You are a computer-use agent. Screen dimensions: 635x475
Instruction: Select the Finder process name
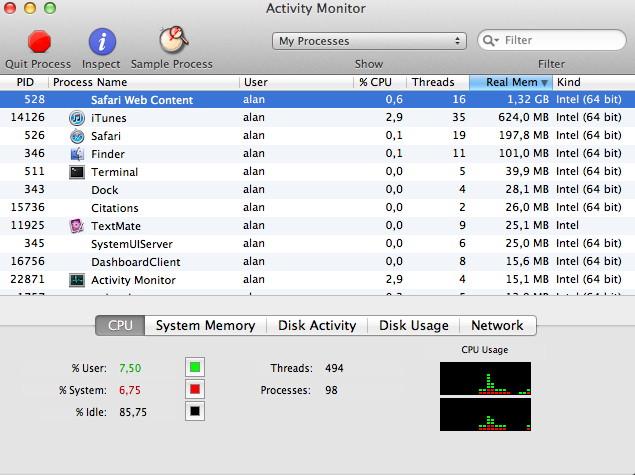(x=108, y=154)
